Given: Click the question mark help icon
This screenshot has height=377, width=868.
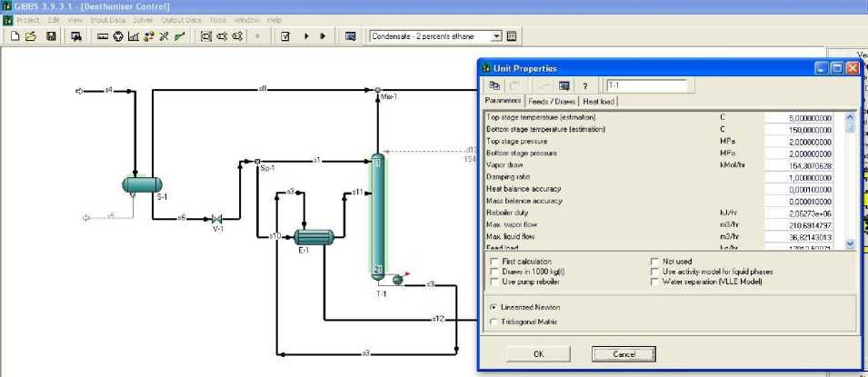Looking at the screenshot, I should tap(584, 86).
